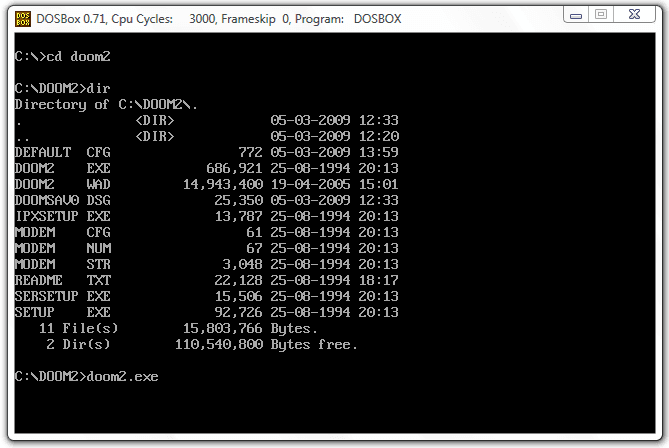The image size is (669, 448).
Task: Click the DOOM2 WAD file name
Action: tap(62, 184)
